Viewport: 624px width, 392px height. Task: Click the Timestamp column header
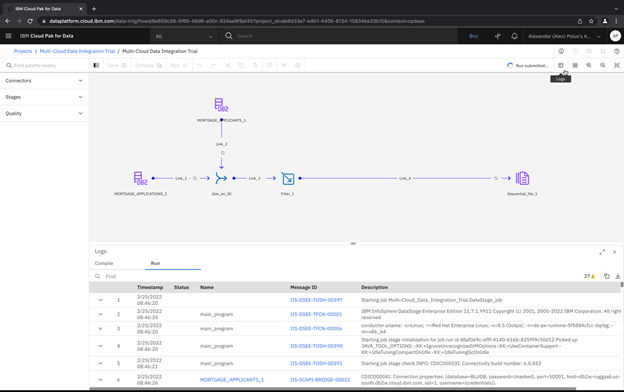150,287
